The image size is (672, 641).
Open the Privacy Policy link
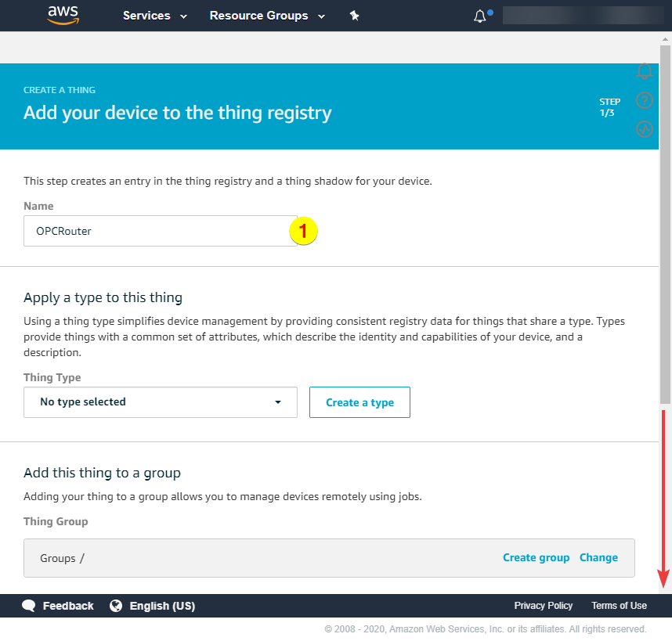point(543,606)
